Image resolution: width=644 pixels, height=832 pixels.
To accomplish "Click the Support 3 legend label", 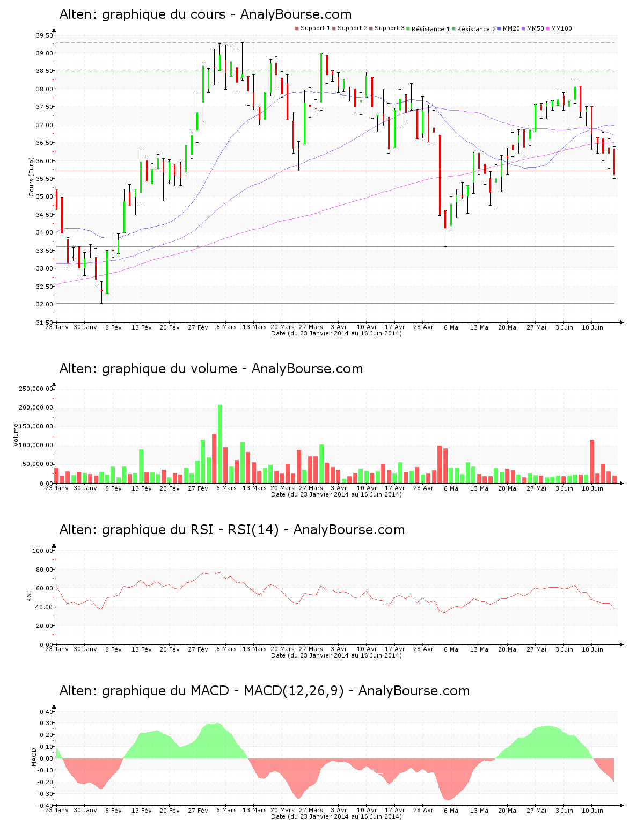I will (x=390, y=28).
